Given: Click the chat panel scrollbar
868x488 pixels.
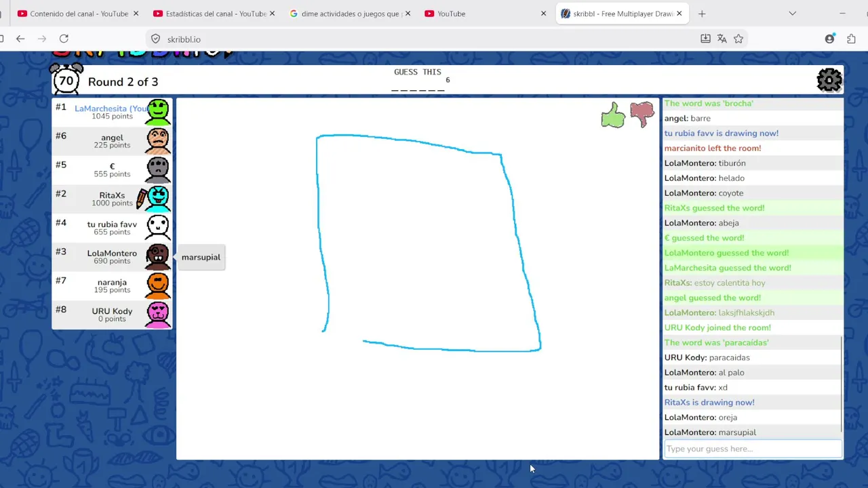Looking at the screenshot, I should click(x=841, y=384).
